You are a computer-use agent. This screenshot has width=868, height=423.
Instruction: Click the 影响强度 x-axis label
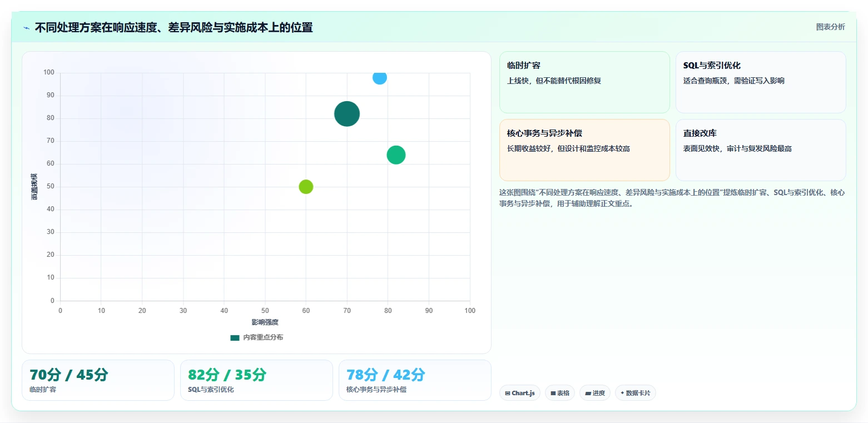tap(265, 322)
